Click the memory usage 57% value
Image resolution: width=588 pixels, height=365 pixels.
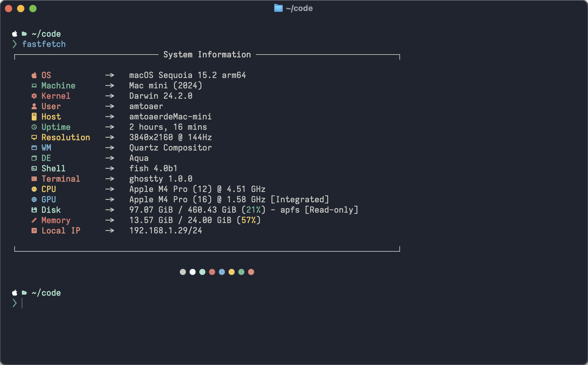tap(249, 220)
